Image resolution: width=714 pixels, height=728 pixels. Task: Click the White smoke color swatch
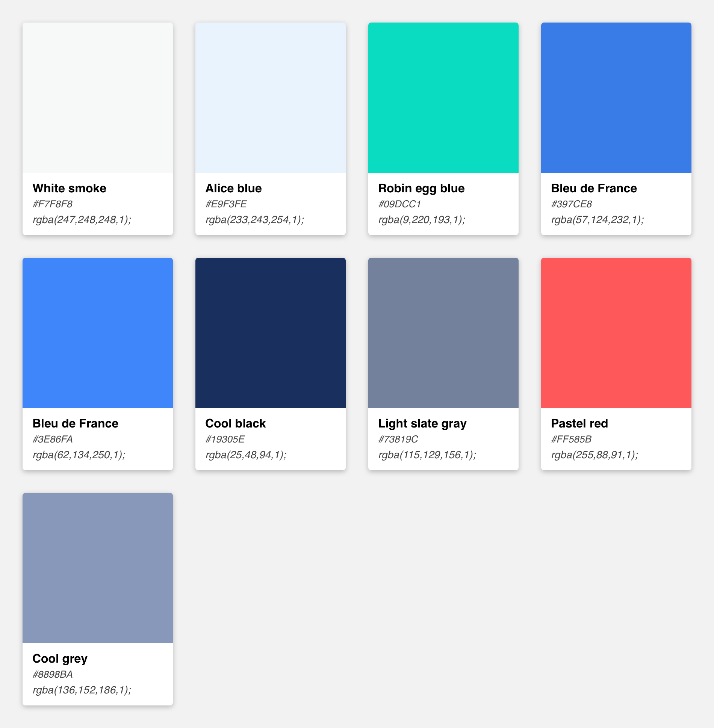click(98, 98)
